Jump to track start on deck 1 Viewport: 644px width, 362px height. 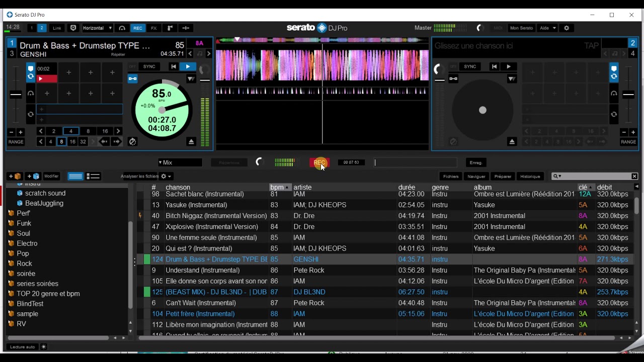point(174,66)
